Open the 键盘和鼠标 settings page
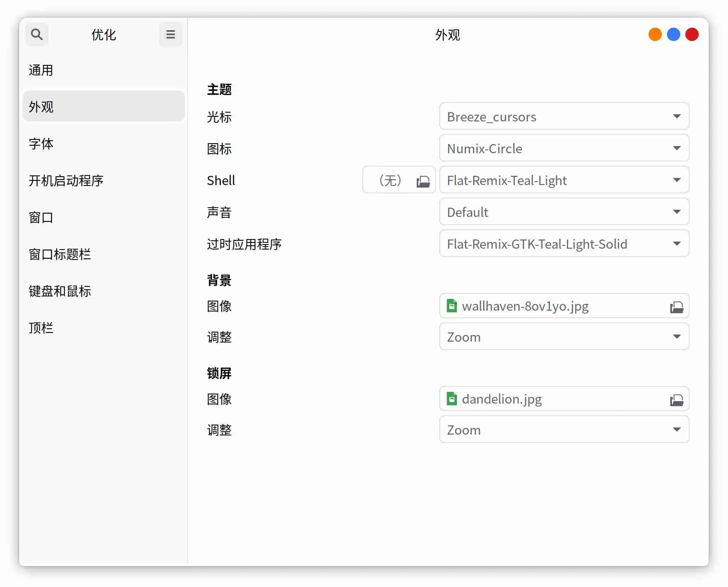Screen dimensions: 728x587 point(60,291)
